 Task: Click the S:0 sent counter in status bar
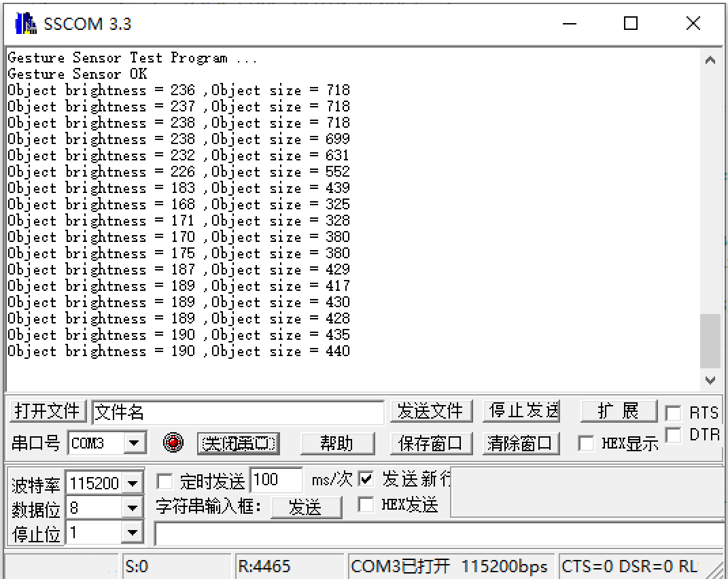coord(177,567)
